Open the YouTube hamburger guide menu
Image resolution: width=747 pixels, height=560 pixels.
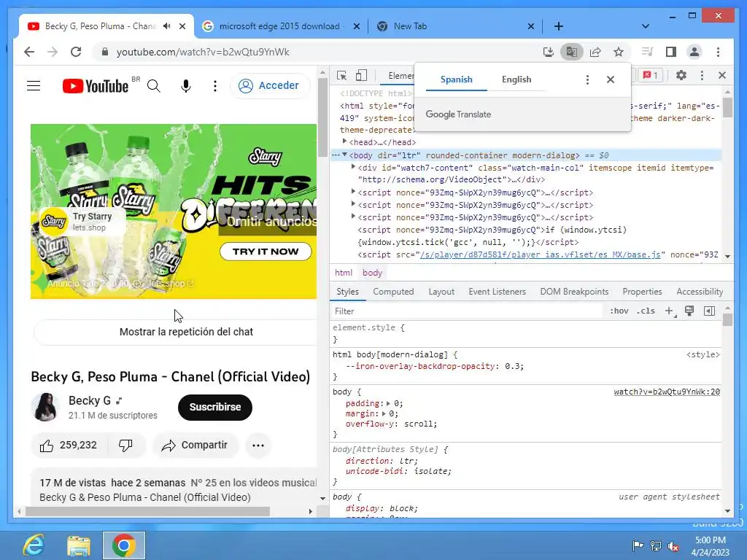34,86
